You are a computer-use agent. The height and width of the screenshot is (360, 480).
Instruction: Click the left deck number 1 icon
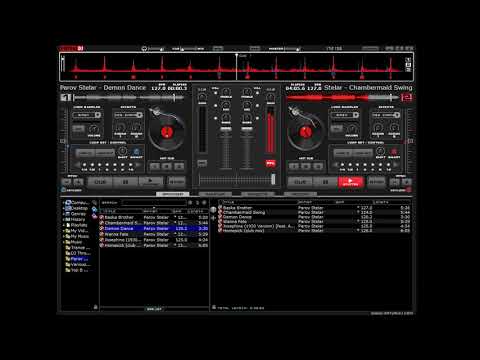point(66,97)
